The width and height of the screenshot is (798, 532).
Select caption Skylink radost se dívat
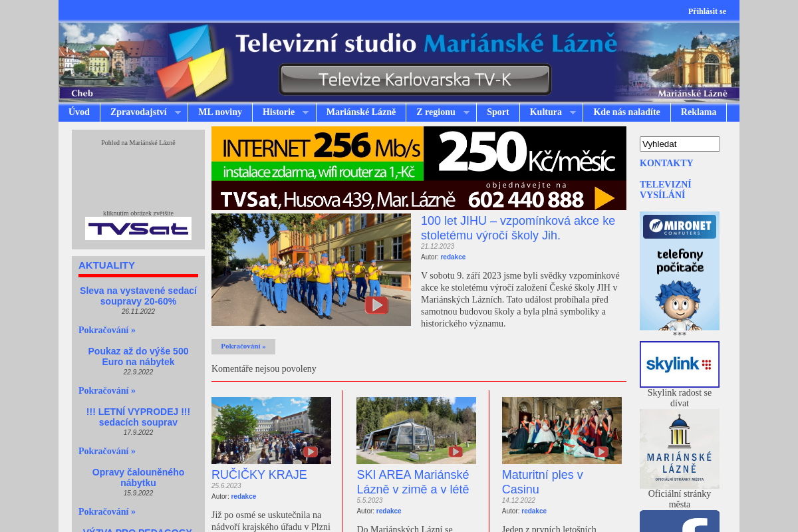click(680, 398)
